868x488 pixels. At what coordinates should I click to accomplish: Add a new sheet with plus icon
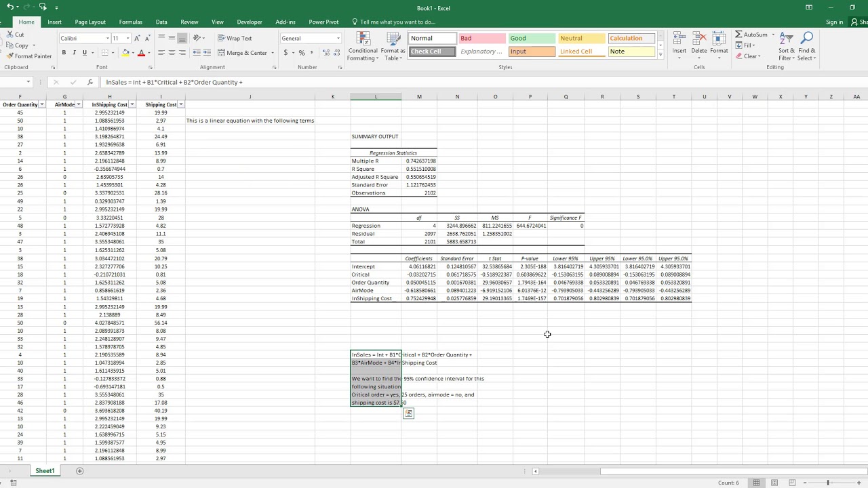click(x=79, y=470)
